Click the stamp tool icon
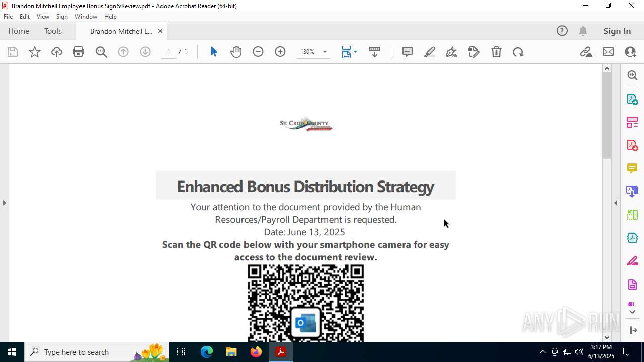Viewport: 644px width, 362px height. click(x=474, y=52)
